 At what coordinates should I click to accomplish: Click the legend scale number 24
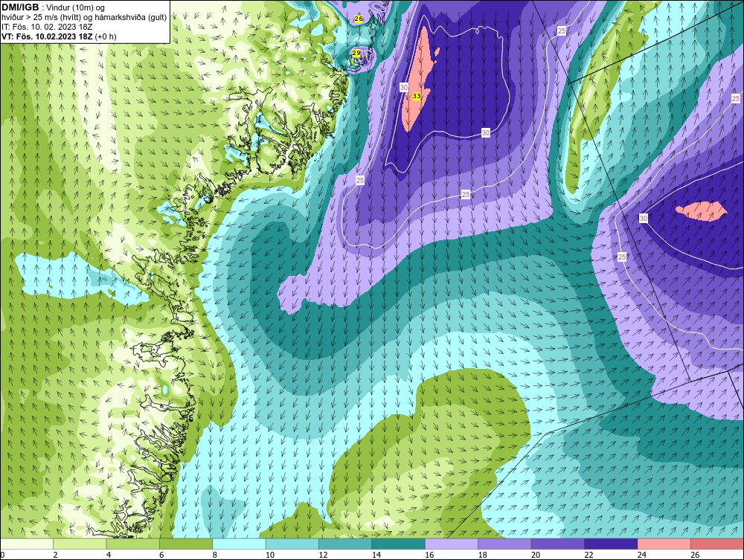[641, 555]
